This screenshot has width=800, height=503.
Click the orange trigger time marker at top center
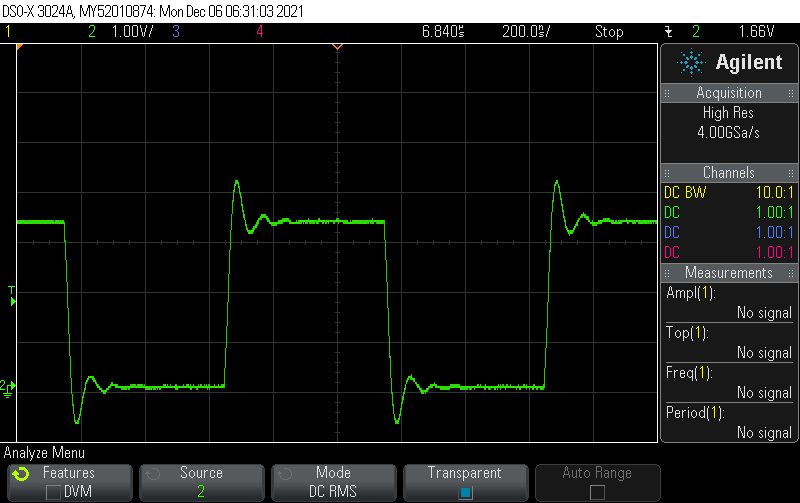(x=337, y=46)
